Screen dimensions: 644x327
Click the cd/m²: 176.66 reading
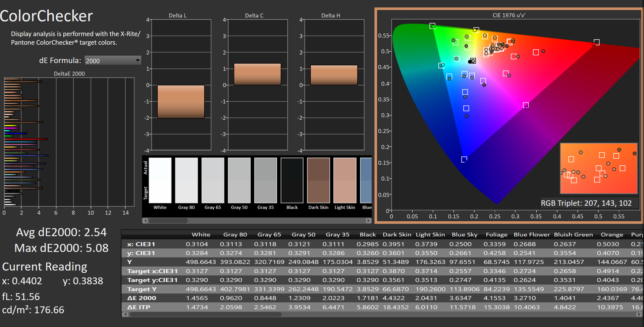[33, 310]
